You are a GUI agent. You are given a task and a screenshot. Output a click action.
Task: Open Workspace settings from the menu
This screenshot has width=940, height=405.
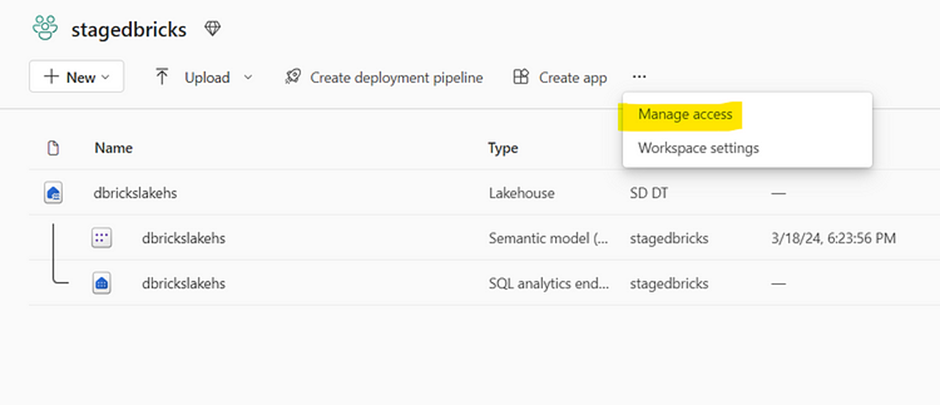[698, 148]
